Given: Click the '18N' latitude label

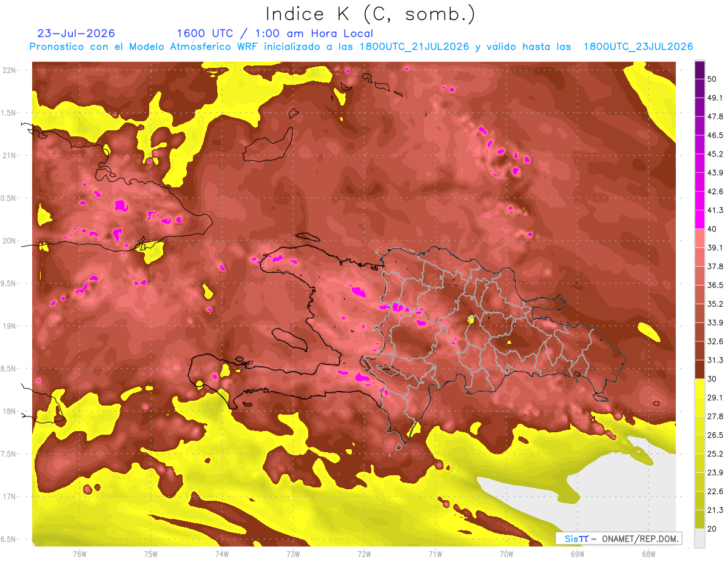Looking at the screenshot, I should pos(10,411).
